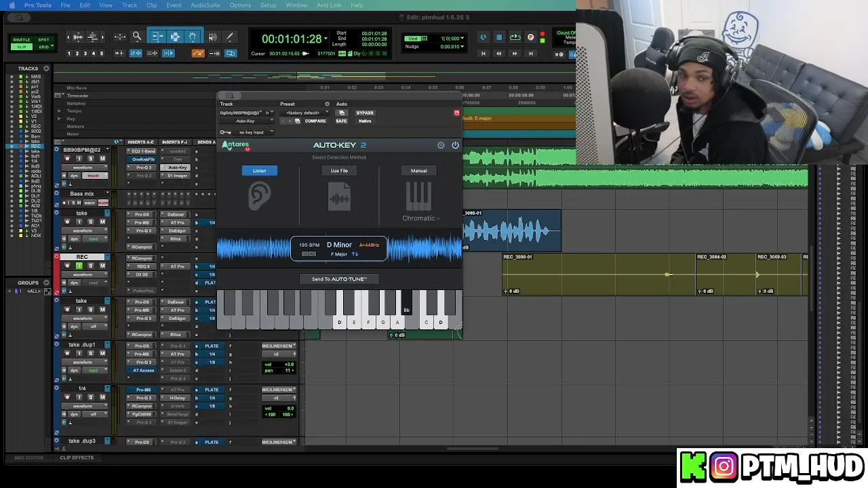868x488 pixels.
Task: Open the Apple menu
Action: point(12,5)
